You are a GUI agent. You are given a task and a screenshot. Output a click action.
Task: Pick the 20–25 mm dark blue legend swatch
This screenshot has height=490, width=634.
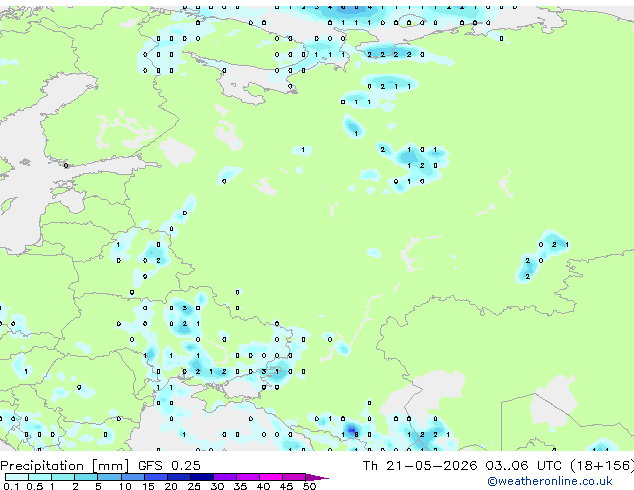pos(179,477)
